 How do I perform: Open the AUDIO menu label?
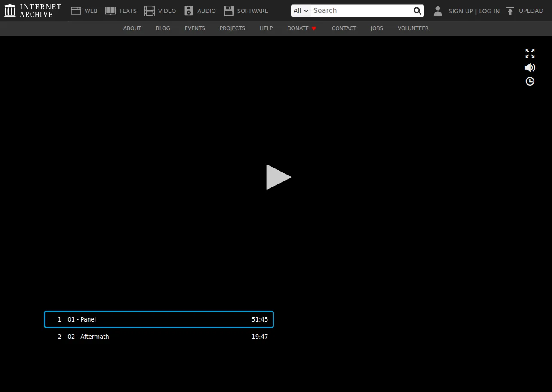pyautogui.click(x=206, y=11)
